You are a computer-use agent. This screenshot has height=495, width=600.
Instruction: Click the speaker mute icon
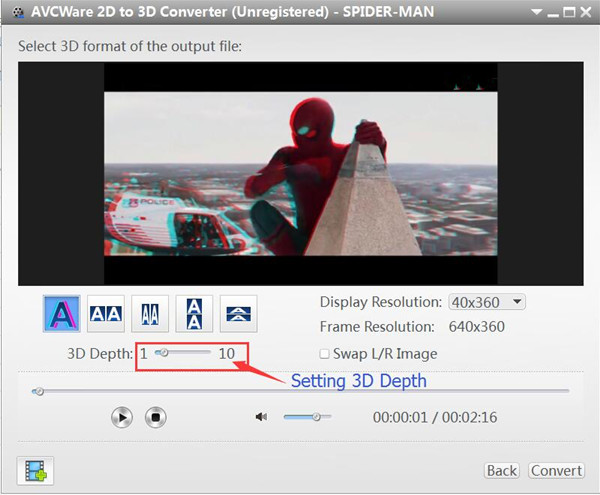coord(261,417)
